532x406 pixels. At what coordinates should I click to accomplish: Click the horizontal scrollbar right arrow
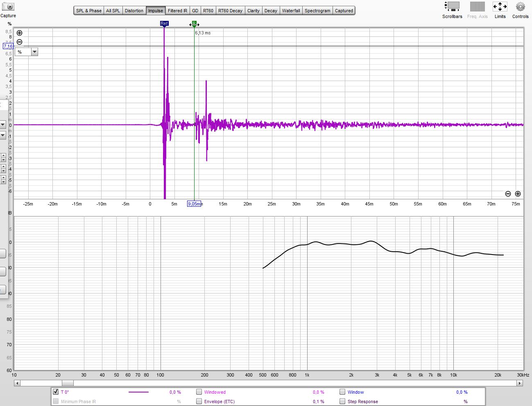(x=519, y=383)
